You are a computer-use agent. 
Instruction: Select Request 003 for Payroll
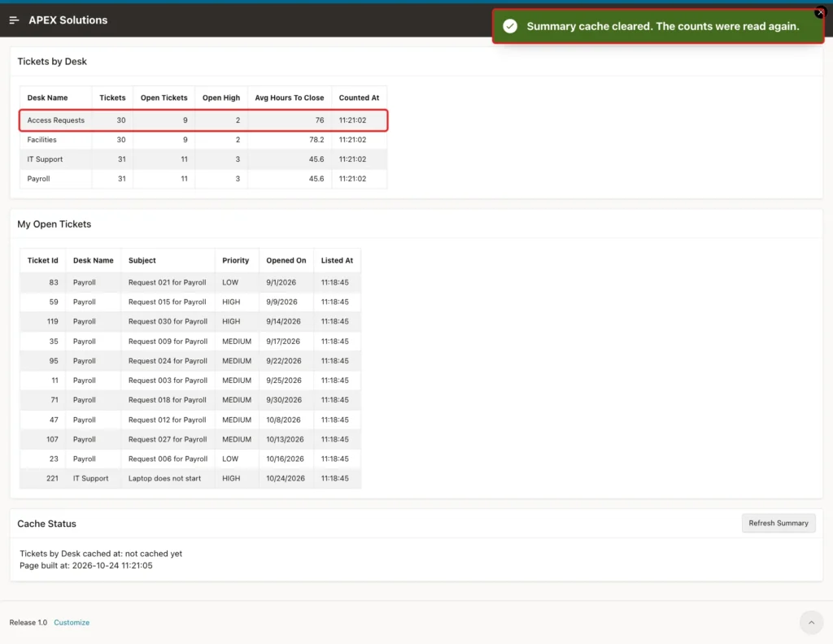(168, 380)
